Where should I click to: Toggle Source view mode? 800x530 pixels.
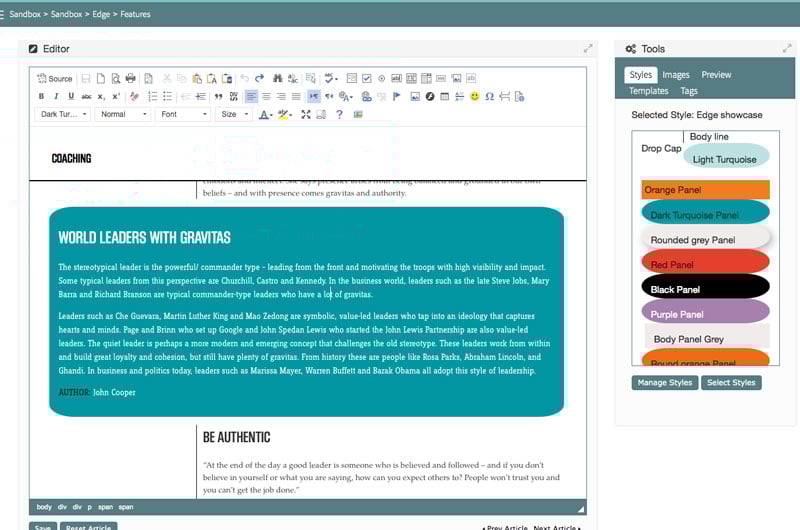point(55,79)
